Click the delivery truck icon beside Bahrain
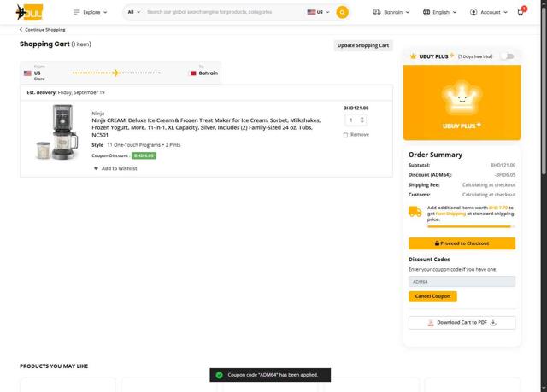Viewport: 547px width, 392px height. 377,12
